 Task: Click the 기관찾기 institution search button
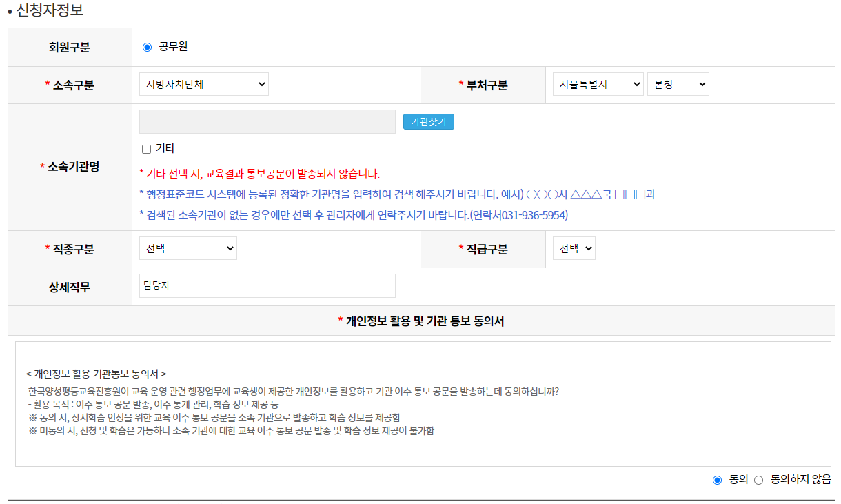(428, 121)
